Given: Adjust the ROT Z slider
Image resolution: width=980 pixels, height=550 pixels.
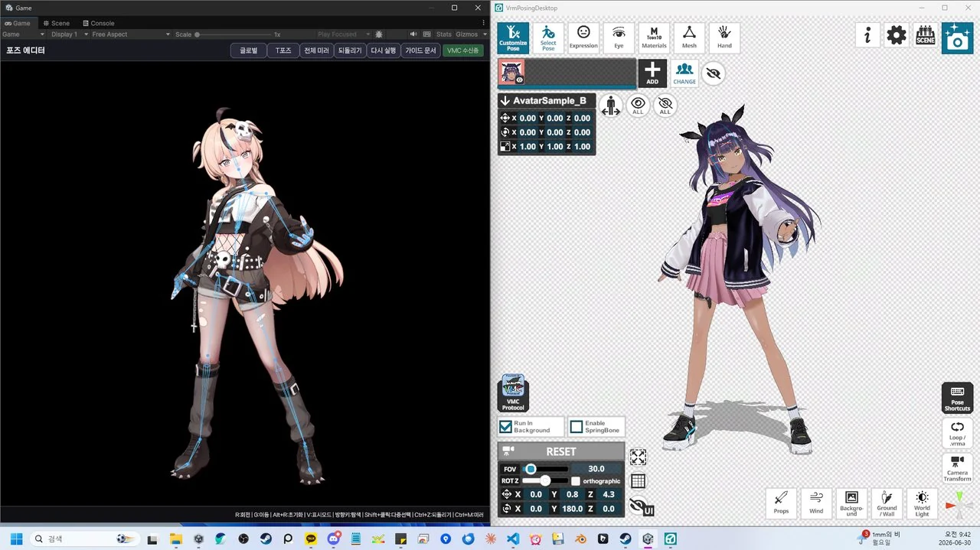Looking at the screenshot, I should [x=545, y=481].
